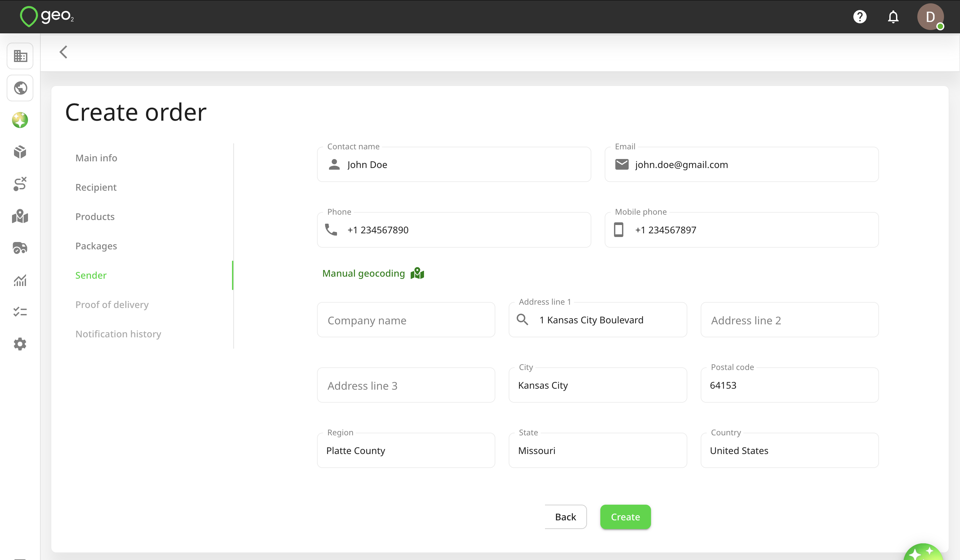The image size is (960, 560).
Task: Open the package box sidebar icon
Action: [x=20, y=152]
